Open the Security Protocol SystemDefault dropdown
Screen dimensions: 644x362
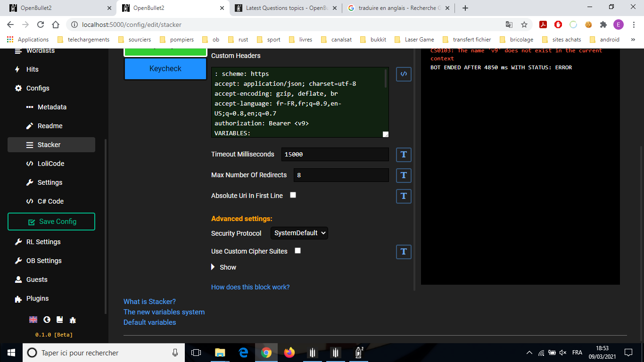[x=299, y=233]
